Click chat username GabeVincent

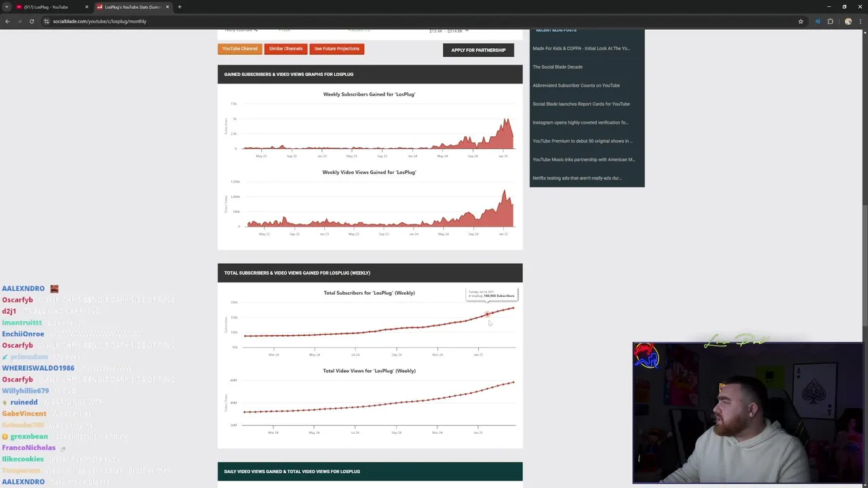pyautogui.click(x=24, y=413)
